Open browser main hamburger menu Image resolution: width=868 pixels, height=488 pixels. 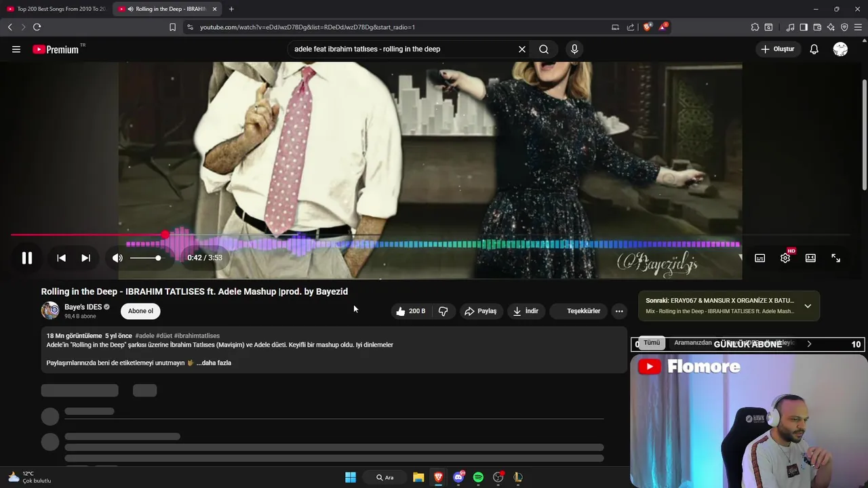[x=859, y=27]
